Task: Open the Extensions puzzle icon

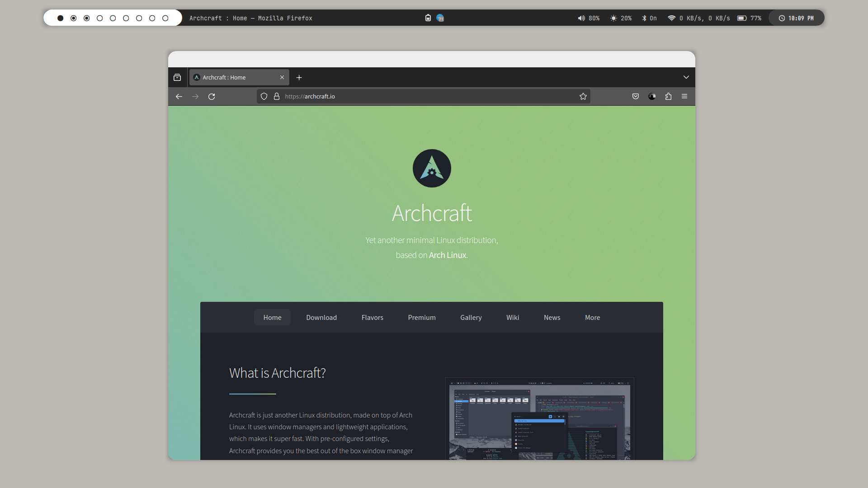Action: coord(668,96)
